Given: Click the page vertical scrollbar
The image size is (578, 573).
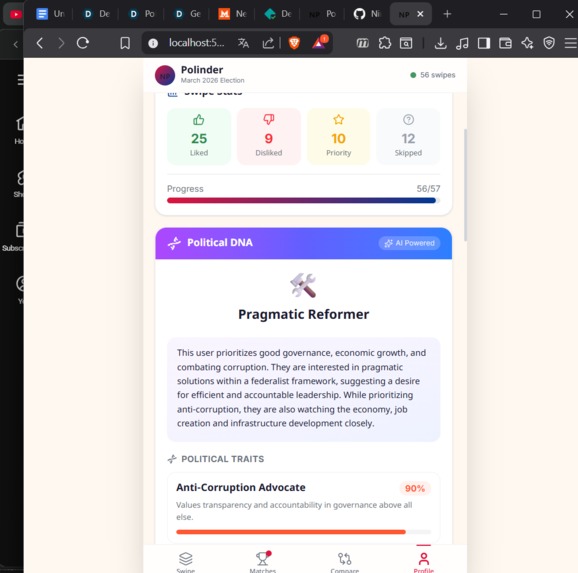Looking at the screenshot, I should (x=465, y=184).
